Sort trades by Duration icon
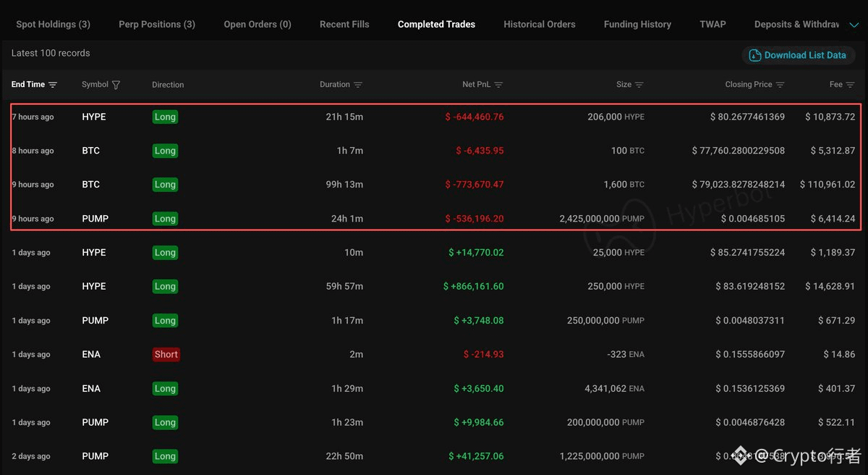The height and width of the screenshot is (475, 868). click(x=358, y=85)
